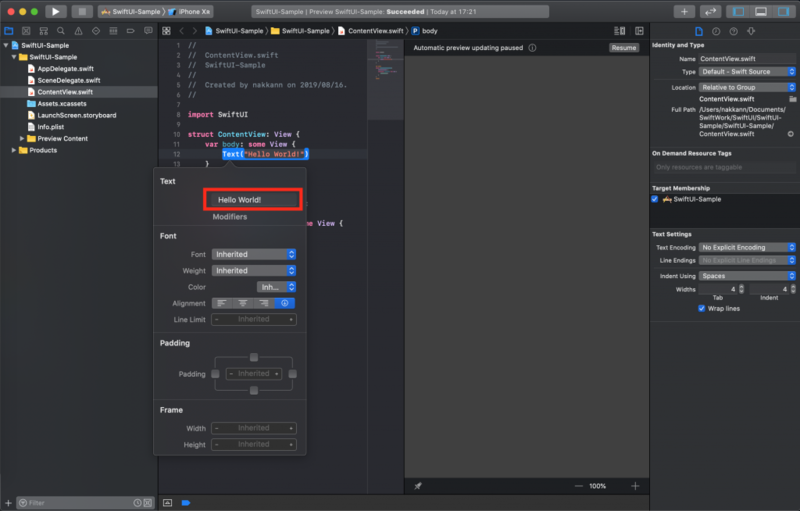The width and height of the screenshot is (800, 511).
Task: Select AppDelegate.swift in the navigator
Action: coord(65,69)
